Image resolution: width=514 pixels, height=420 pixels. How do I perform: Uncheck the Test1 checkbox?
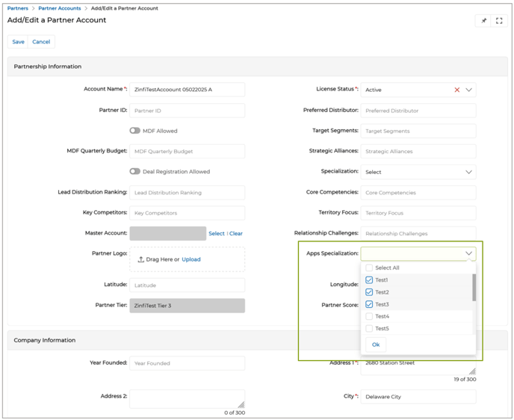[x=369, y=280]
